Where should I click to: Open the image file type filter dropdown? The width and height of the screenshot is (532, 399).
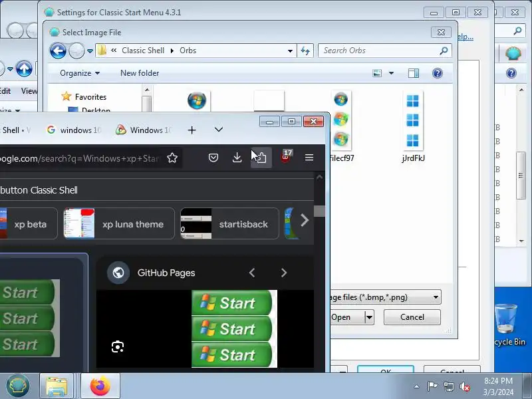pyautogui.click(x=386, y=297)
